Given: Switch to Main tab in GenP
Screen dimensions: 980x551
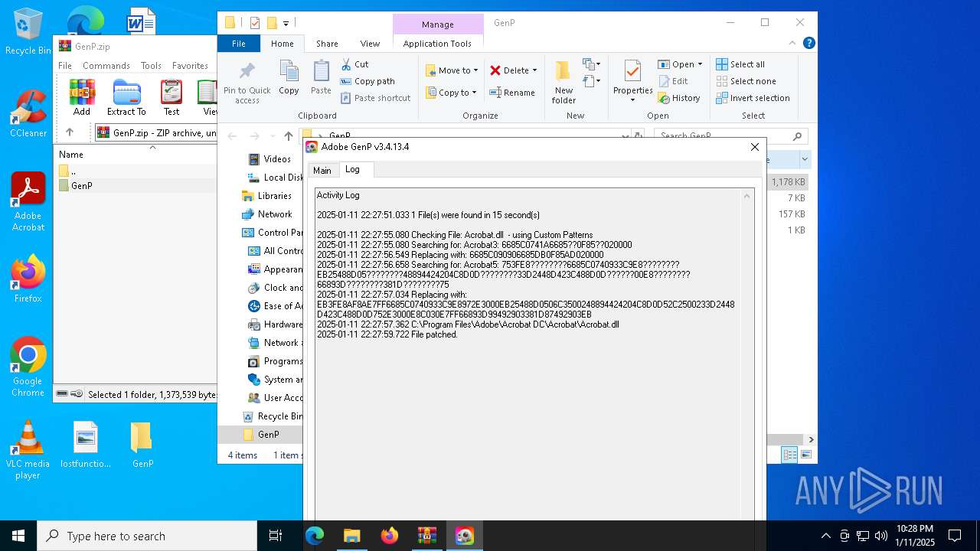Looking at the screenshot, I should click(322, 171).
